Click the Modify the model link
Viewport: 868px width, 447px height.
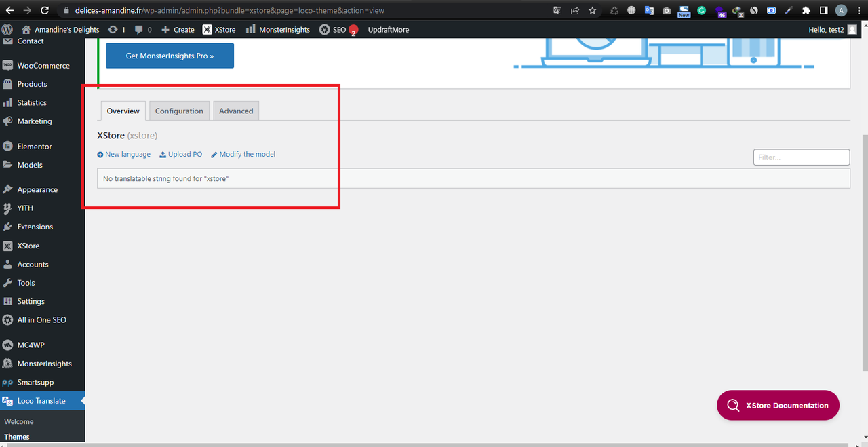click(x=243, y=154)
